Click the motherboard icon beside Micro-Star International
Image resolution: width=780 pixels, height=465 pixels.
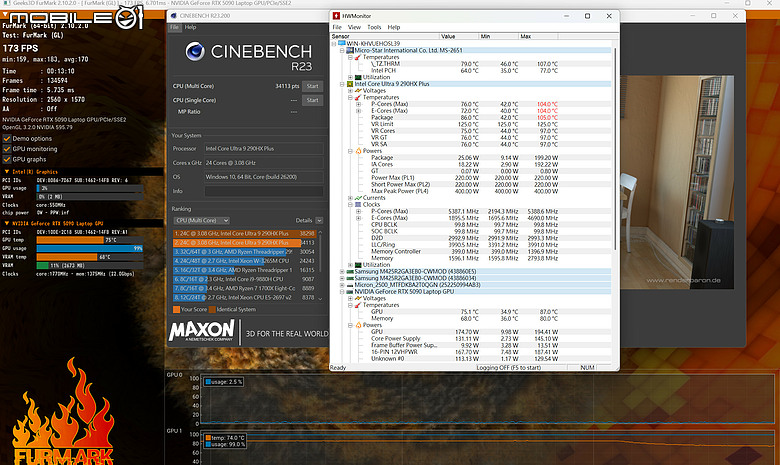(x=350, y=51)
